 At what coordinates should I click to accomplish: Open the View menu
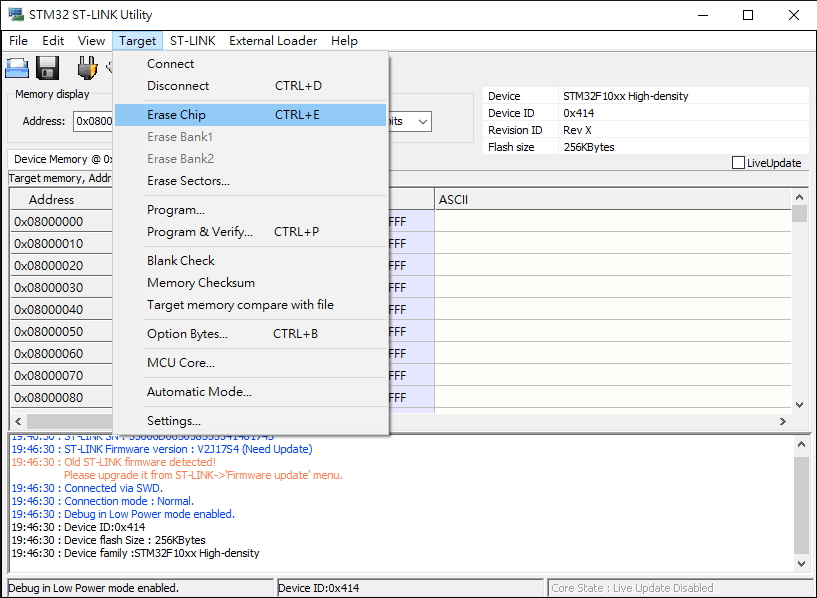tap(91, 41)
